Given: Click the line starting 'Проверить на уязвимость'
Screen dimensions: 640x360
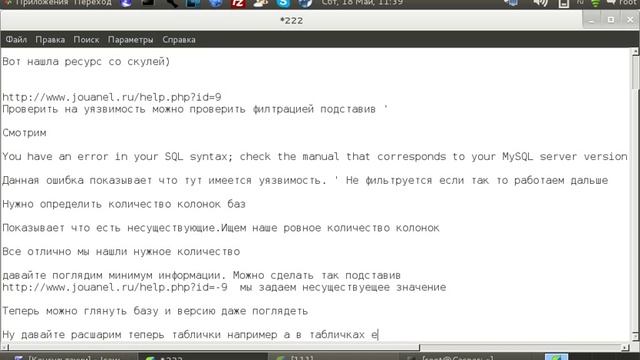Looking at the screenshot, I should (195, 109).
